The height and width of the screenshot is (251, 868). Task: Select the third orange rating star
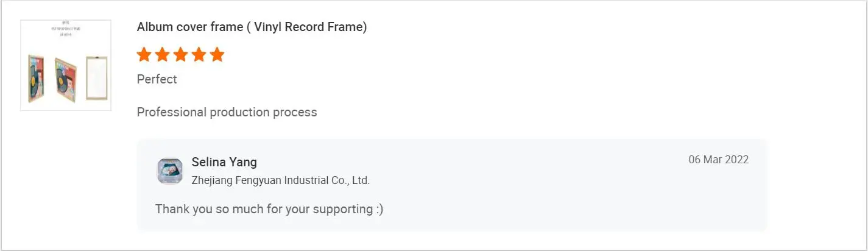[x=180, y=55]
